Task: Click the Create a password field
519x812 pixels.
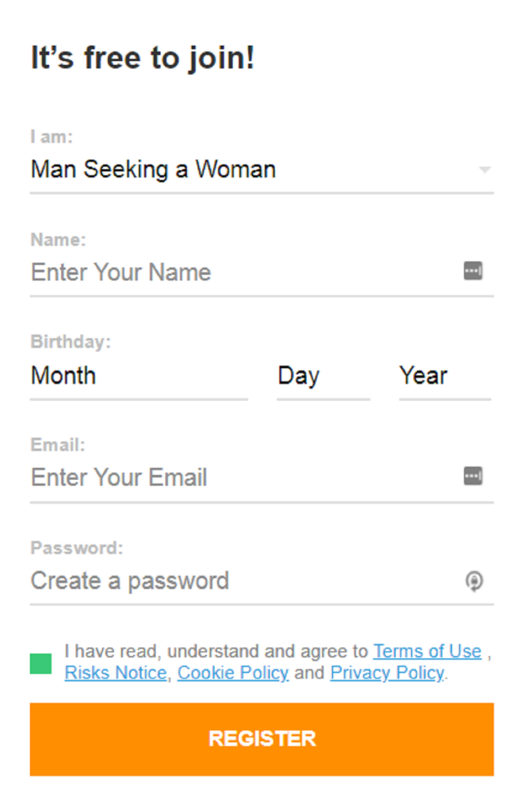Action: 203,580
